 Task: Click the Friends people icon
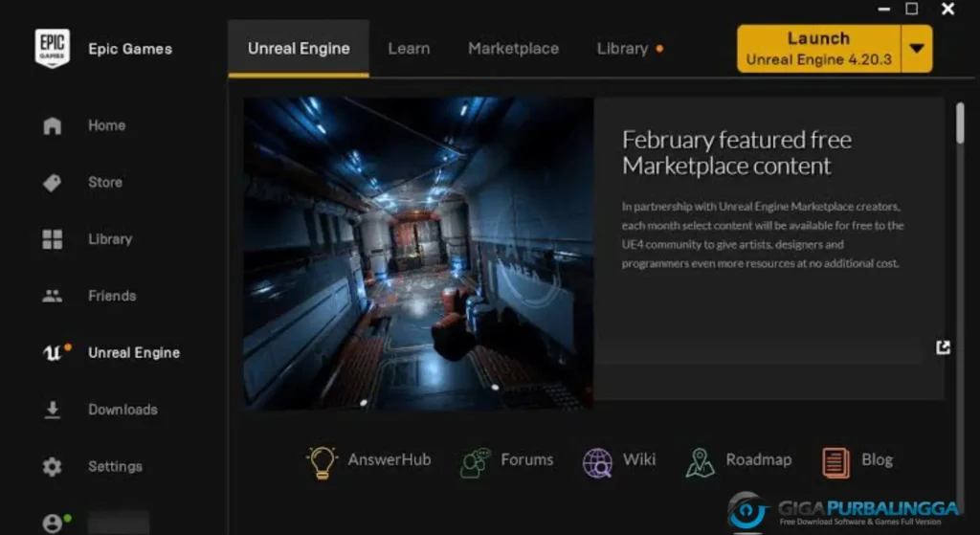[53, 296]
